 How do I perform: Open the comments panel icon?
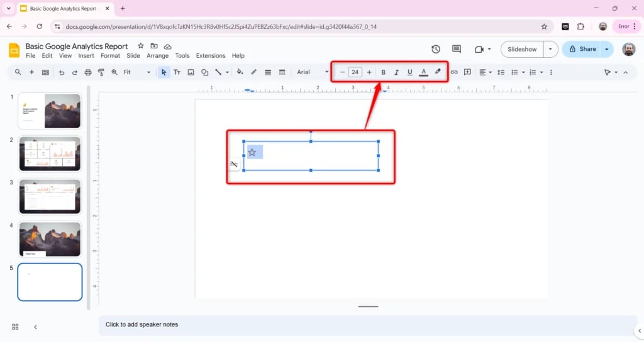point(457,49)
